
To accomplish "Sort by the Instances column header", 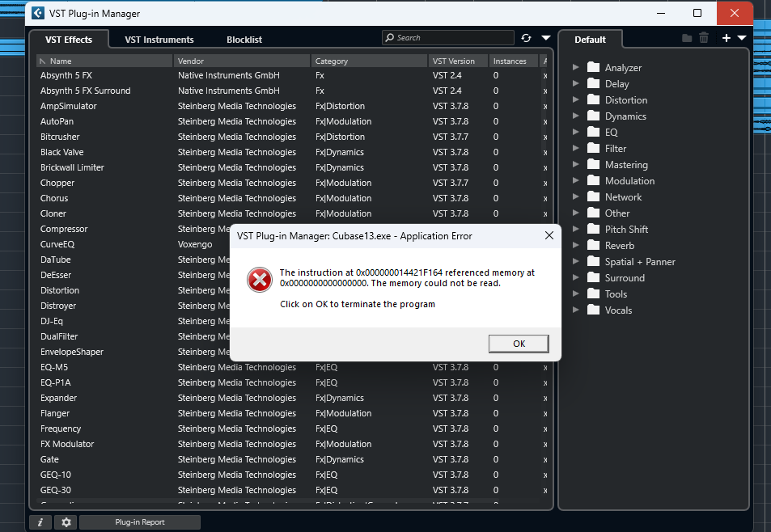I will (514, 61).
